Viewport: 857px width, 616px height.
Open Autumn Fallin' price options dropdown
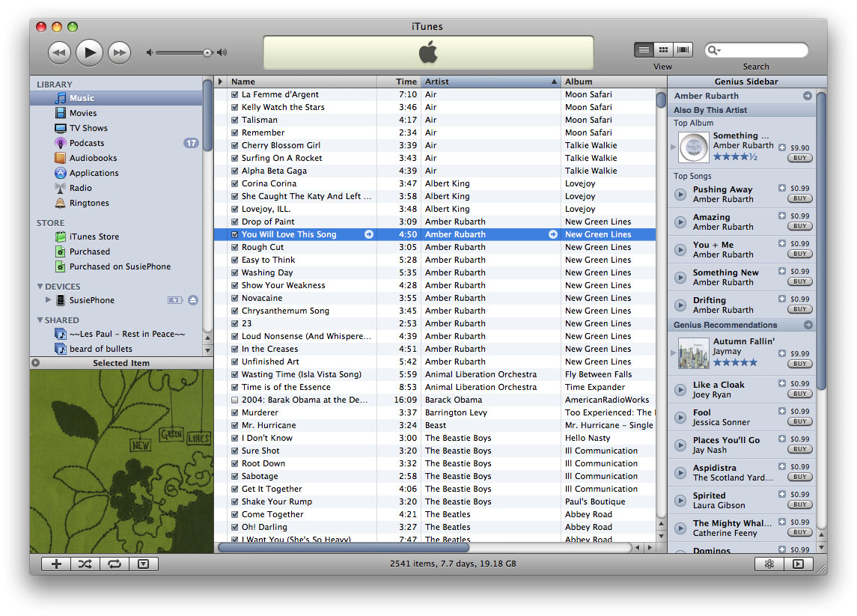782,353
